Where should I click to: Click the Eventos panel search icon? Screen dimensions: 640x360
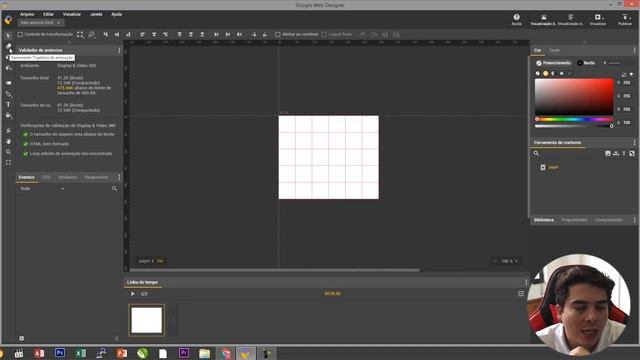pos(114,189)
